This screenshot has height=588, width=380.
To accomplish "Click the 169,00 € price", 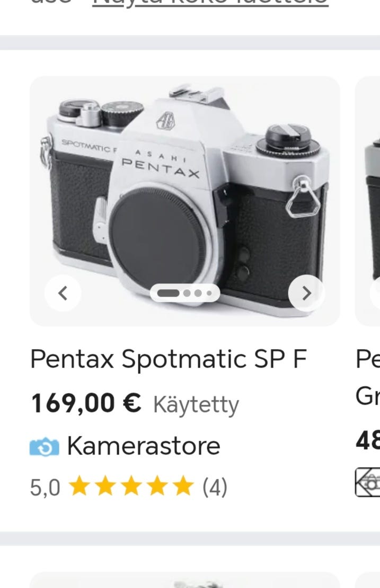I will tap(86, 404).
